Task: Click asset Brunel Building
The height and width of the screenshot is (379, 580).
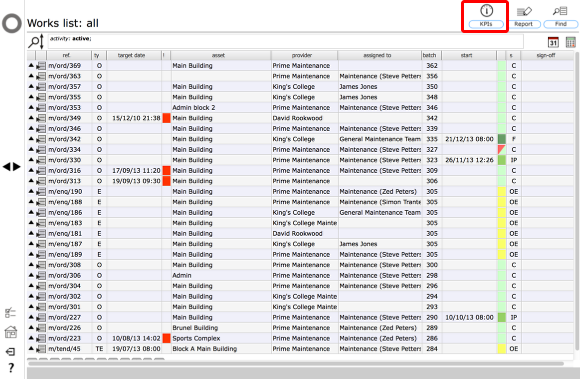Action: coord(195,328)
